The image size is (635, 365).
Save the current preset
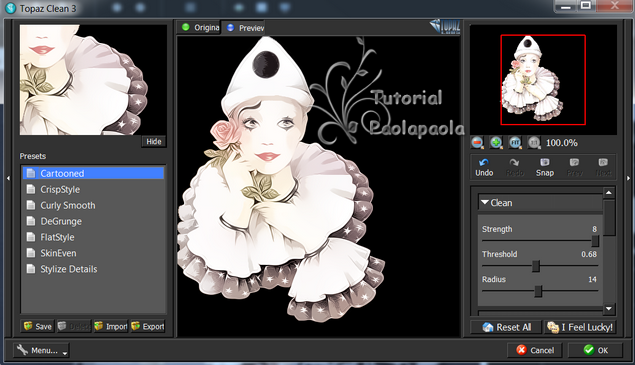(x=38, y=326)
